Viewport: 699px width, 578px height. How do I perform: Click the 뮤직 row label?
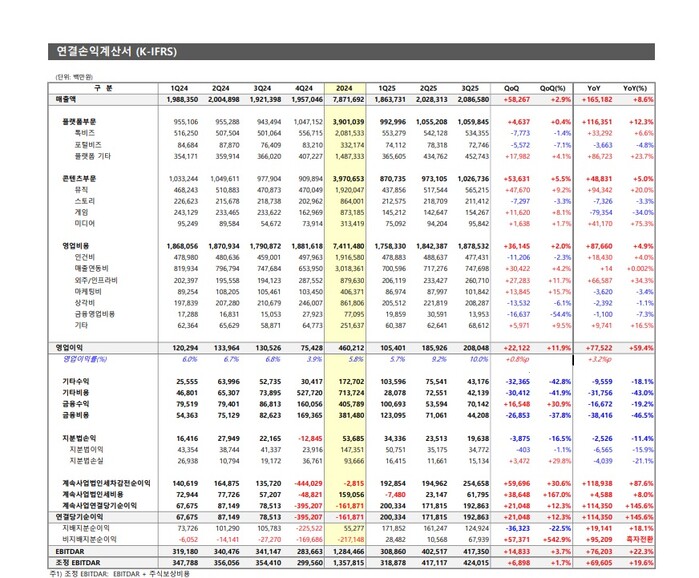tap(82, 189)
